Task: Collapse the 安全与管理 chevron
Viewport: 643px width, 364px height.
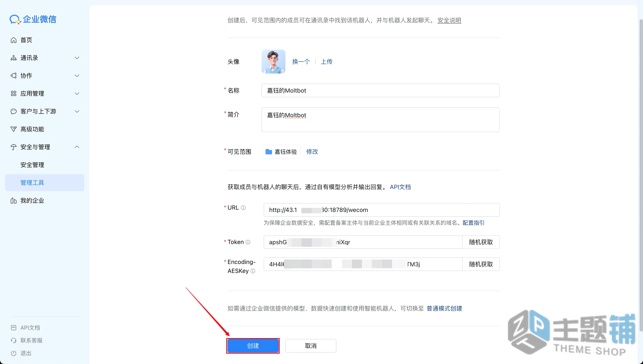Action: click(77, 147)
